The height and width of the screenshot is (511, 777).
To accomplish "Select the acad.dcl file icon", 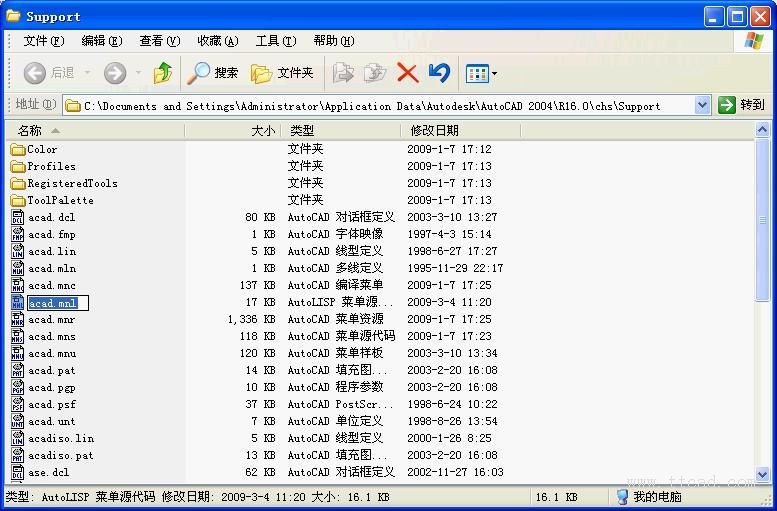I will (17, 218).
